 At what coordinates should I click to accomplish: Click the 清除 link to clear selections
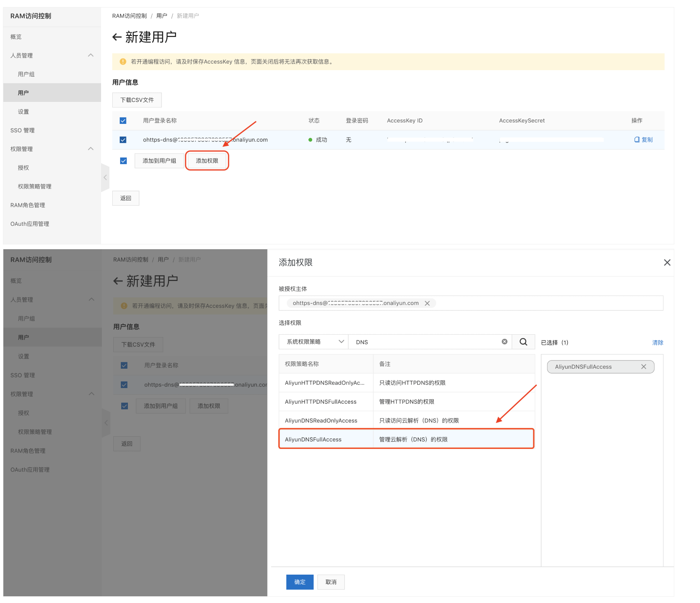657,343
